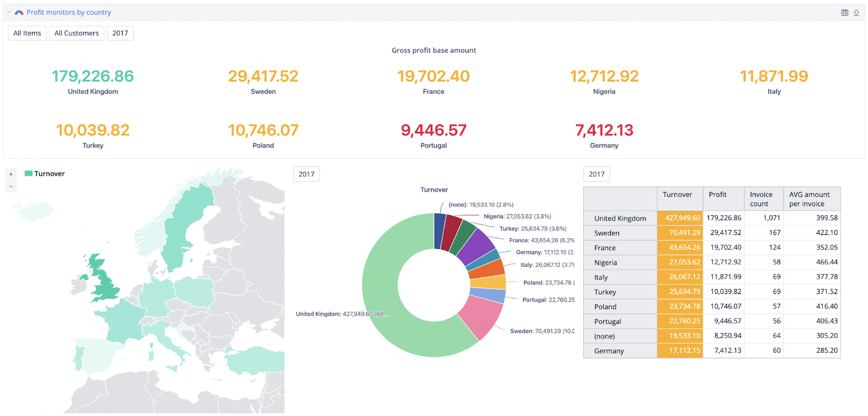868x416 pixels.
Task: Click the Turnover column header
Action: point(677,195)
